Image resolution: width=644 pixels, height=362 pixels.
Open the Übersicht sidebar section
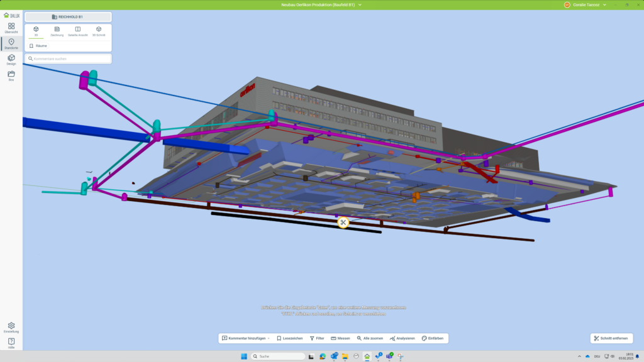(11, 28)
